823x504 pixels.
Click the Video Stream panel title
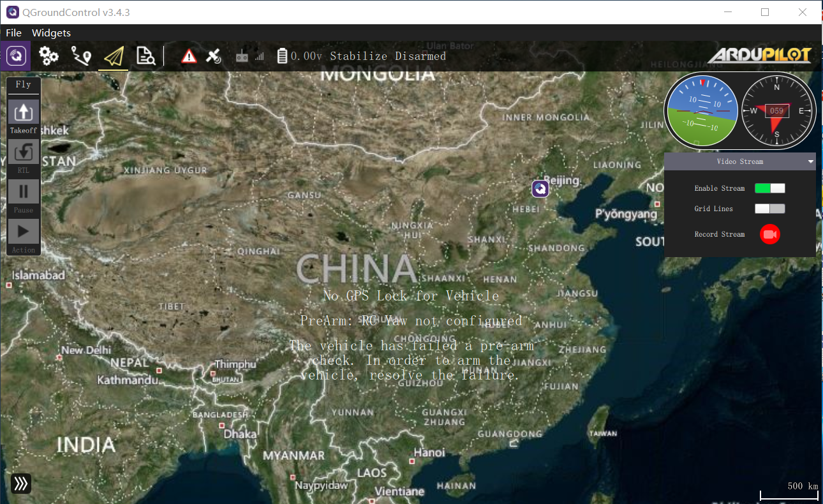point(740,161)
